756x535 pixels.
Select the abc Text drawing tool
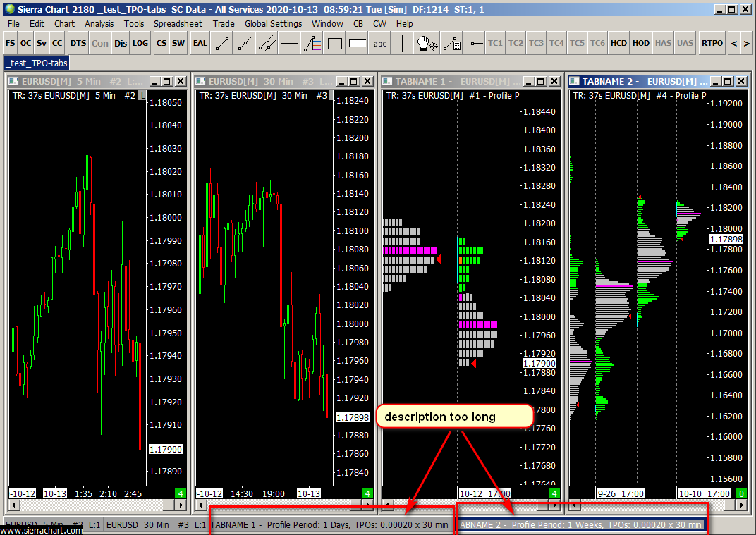(380, 43)
